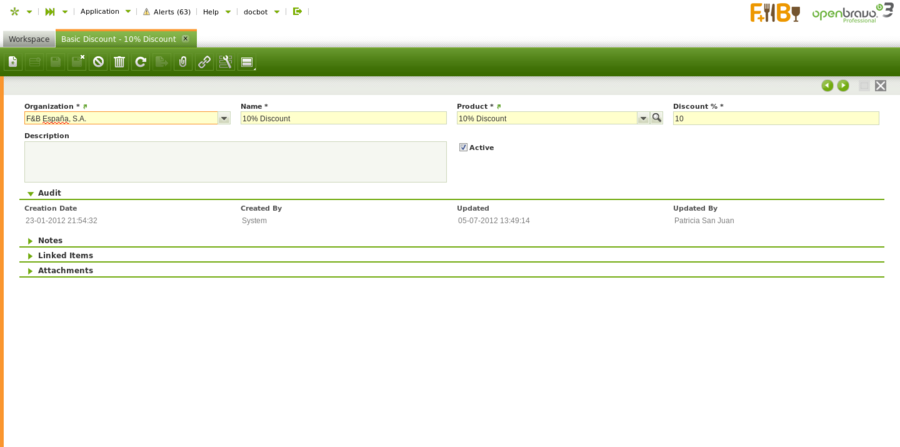The width and height of the screenshot is (900, 447).
Task: Refresh the record with the reload icon
Action: (141, 62)
